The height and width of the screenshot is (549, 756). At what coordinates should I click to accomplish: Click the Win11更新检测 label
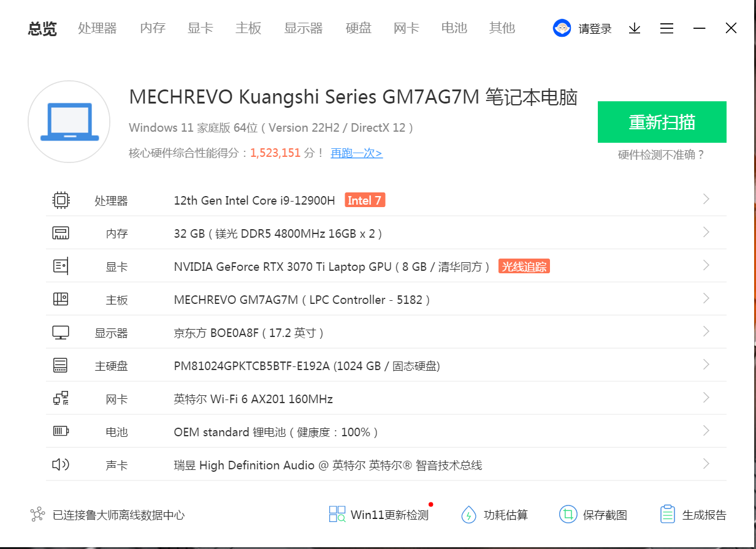(390, 515)
